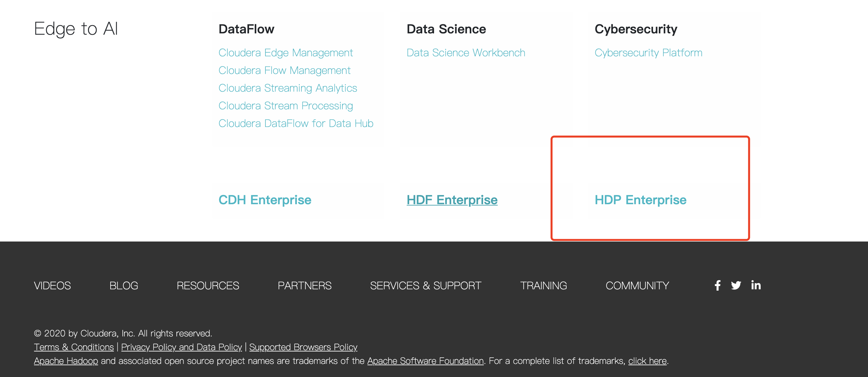
Task: Open HDP Enterprise link
Action: [640, 200]
